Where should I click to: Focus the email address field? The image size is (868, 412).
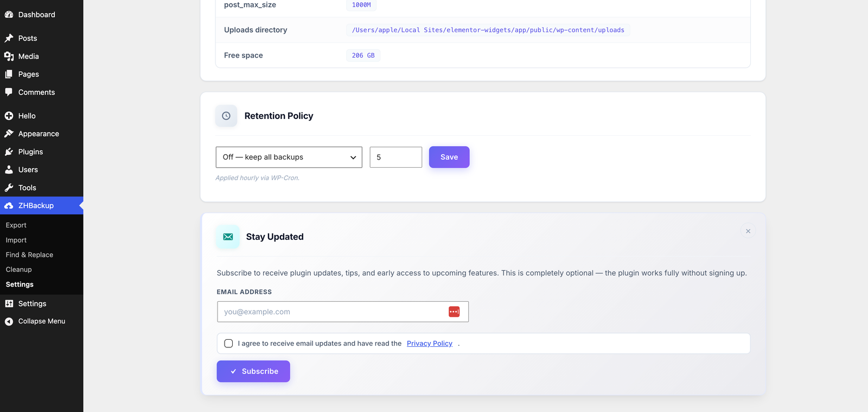tap(343, 312)
